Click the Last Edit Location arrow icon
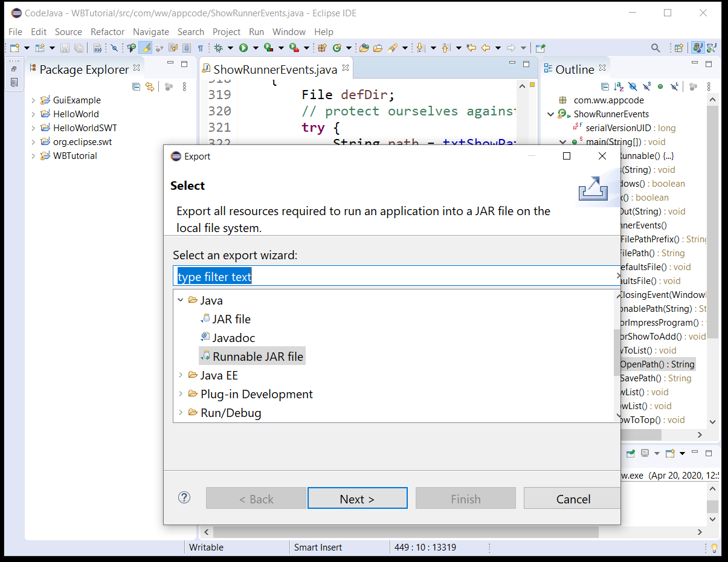The height and width of the screenshot is (562, 728). (x=471, y=48)
